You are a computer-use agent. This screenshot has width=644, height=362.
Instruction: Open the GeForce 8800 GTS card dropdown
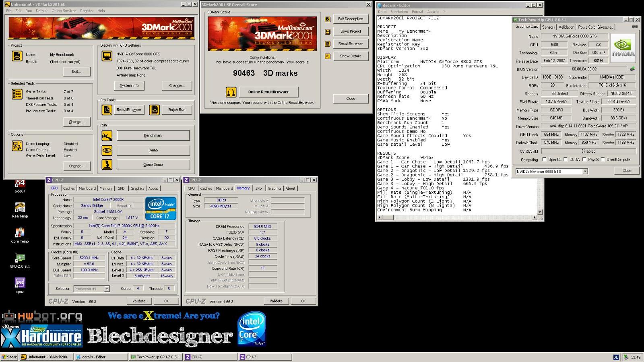pyautogui.click(x=585, y=172)
